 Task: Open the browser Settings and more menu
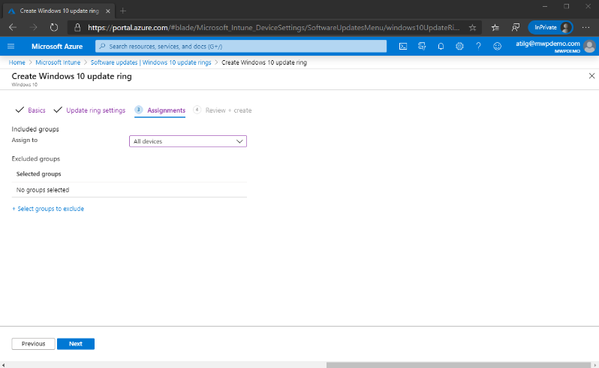(586, 28)
